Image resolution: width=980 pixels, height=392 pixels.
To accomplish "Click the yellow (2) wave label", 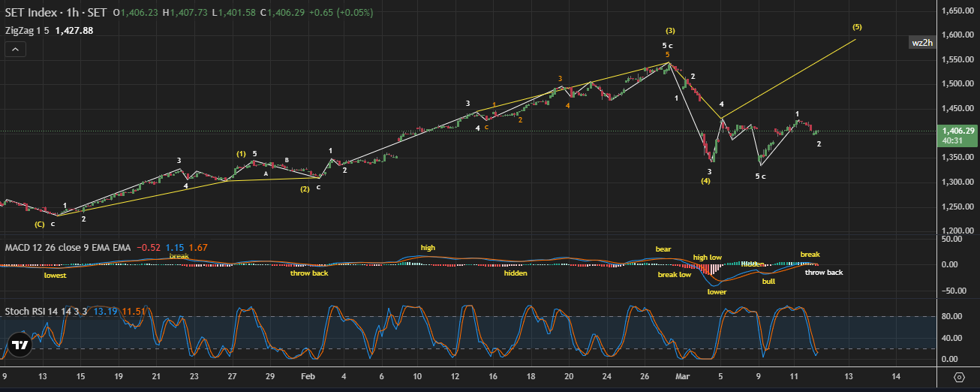I will tap(305, 188).
